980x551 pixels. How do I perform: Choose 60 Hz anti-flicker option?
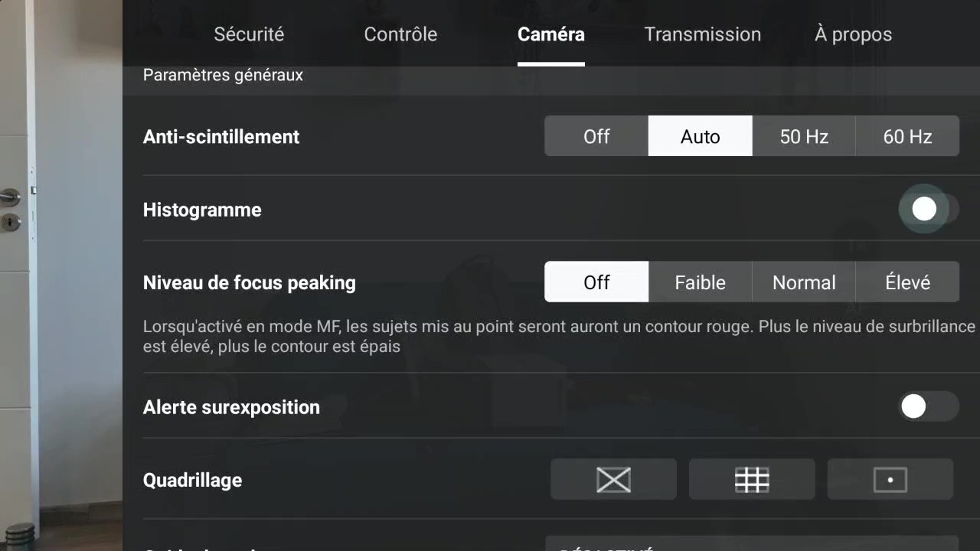(907, 136)
